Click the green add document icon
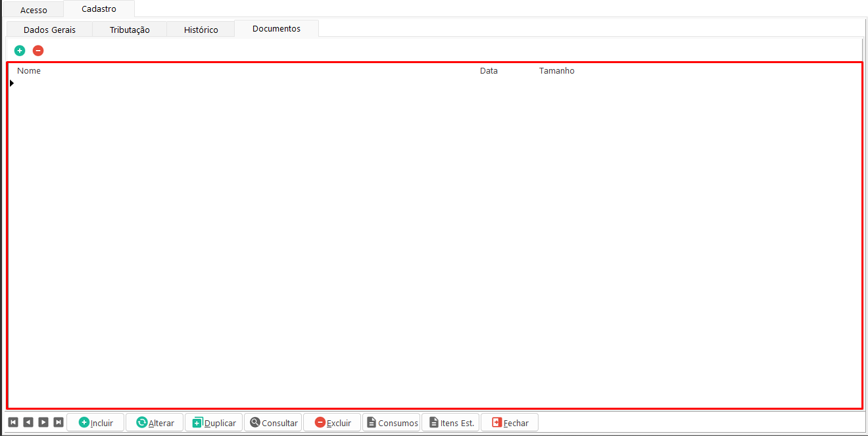The width and height of the screenshot is (868, 436). pyautogui.click(x=20, y=51)
